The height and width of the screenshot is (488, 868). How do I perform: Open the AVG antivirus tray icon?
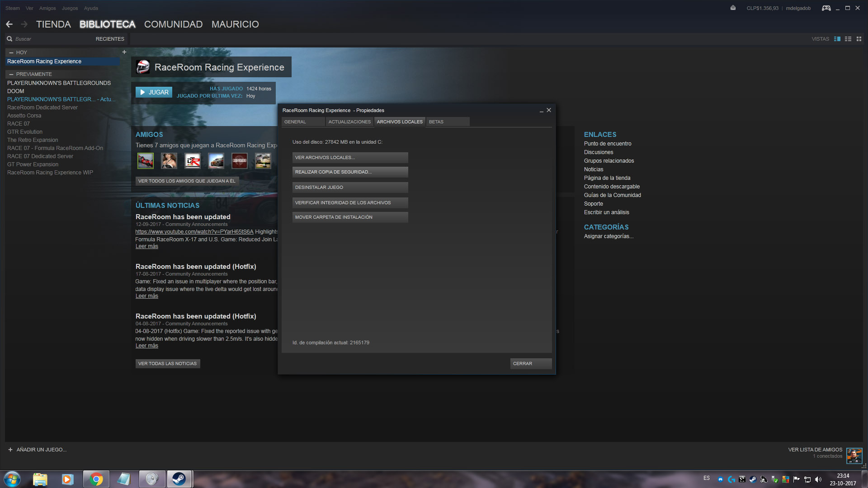pos(785,479)
